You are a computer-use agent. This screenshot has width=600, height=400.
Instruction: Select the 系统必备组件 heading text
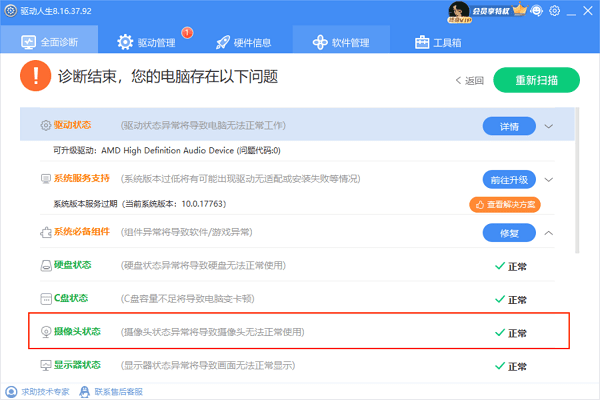click(82, 232)
